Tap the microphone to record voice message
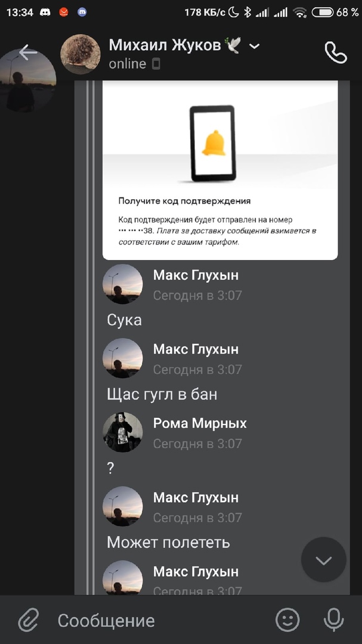 tap(333, 620)
